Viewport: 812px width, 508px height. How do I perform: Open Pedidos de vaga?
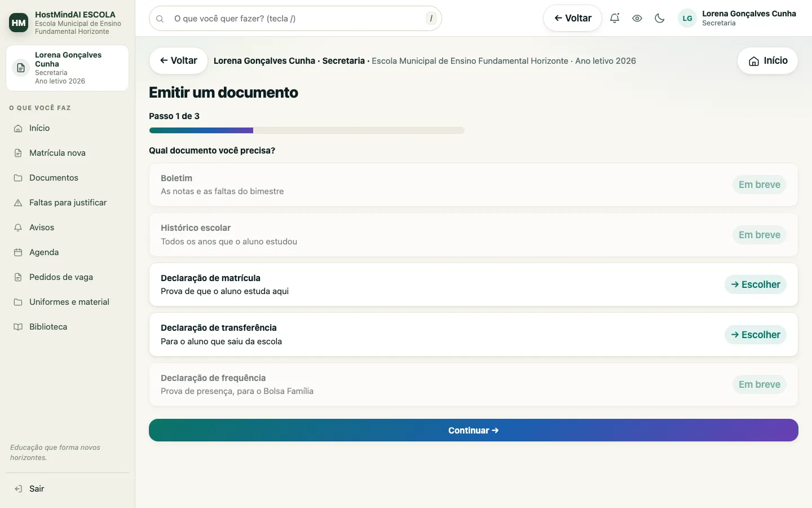click(x=68, y=277)
